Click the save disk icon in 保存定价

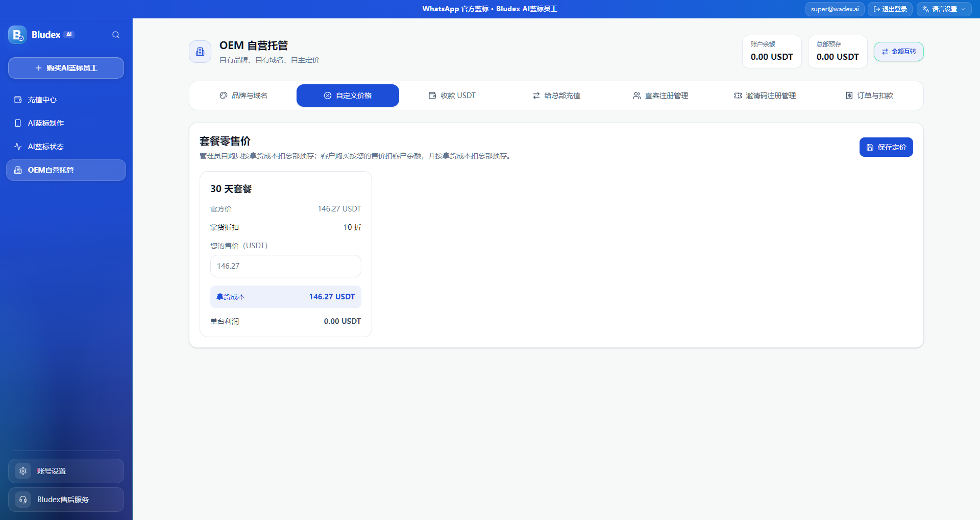click(870, 147)
